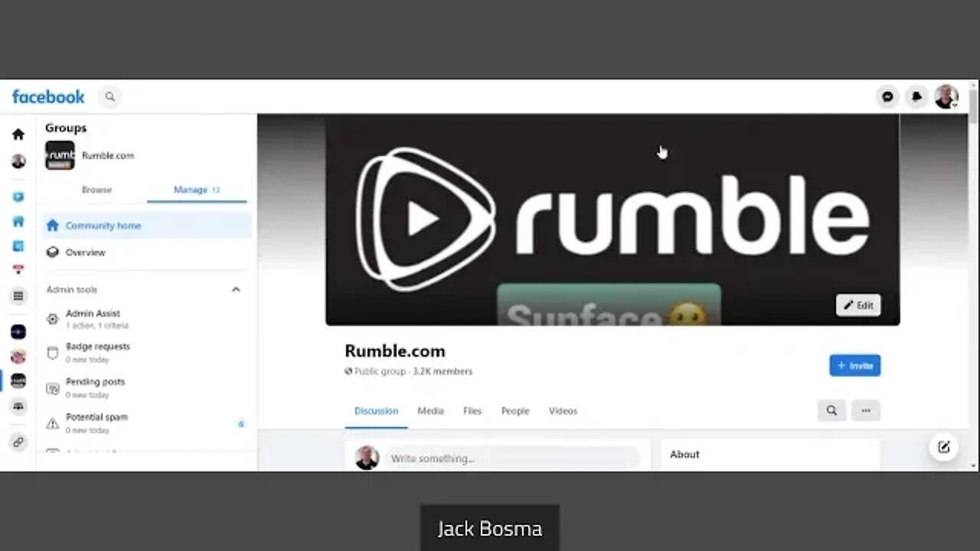980x551 pixels.
Task: Open Overview in sidebar
Action: (x=146, y=253)
